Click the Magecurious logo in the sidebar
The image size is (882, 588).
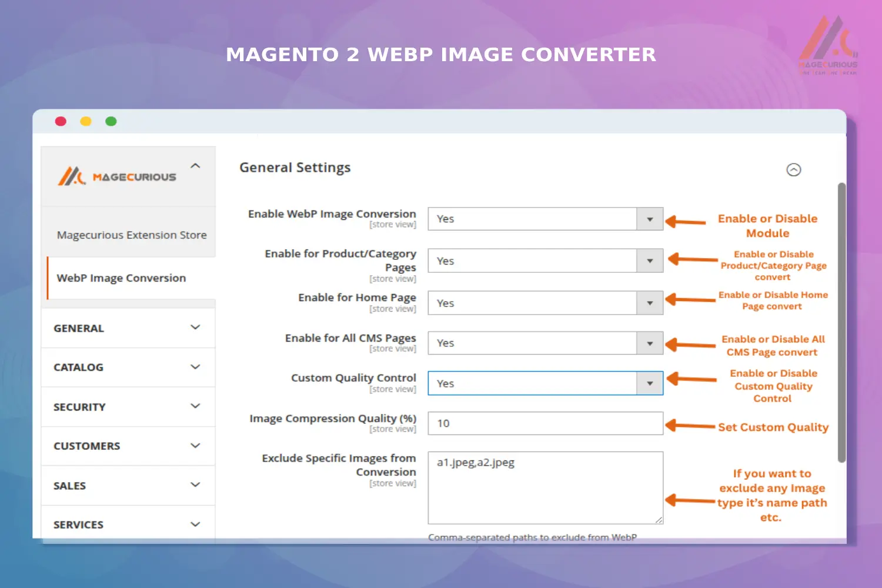coord(117,176)
